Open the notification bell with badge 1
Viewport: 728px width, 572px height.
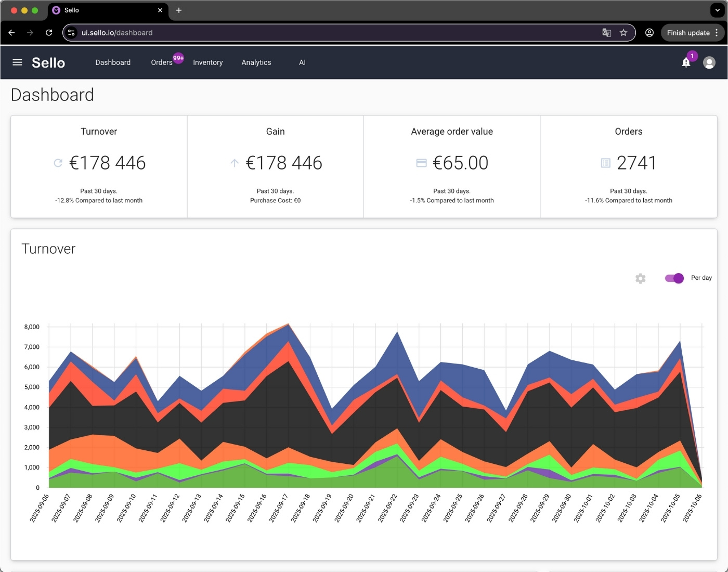[685, 62]
